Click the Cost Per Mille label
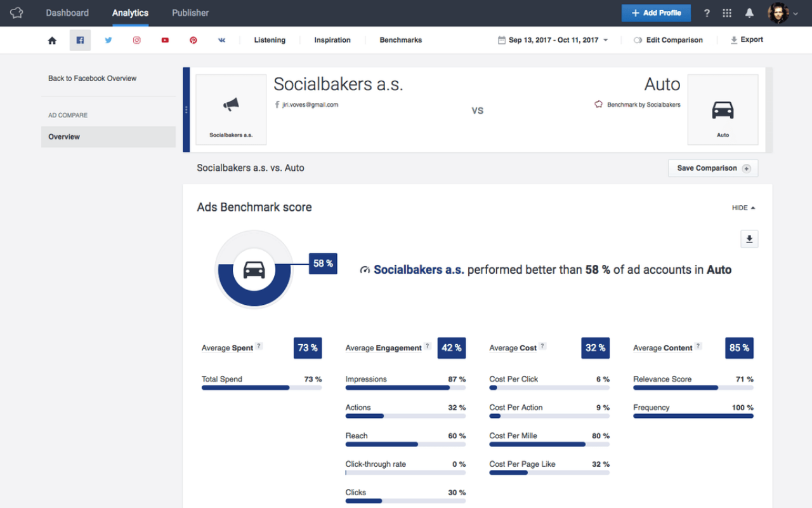This screenshot has width=812, height=508. coord(513,436)
